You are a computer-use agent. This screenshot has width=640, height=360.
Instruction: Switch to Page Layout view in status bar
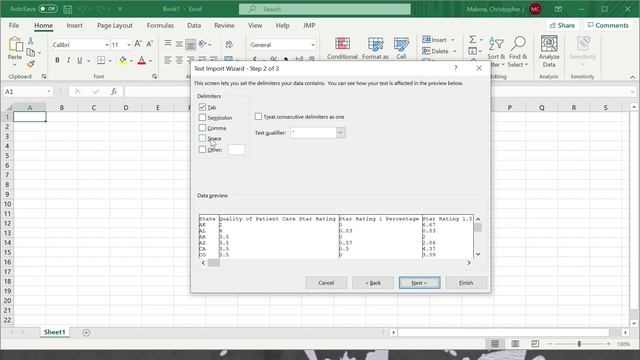515,344
